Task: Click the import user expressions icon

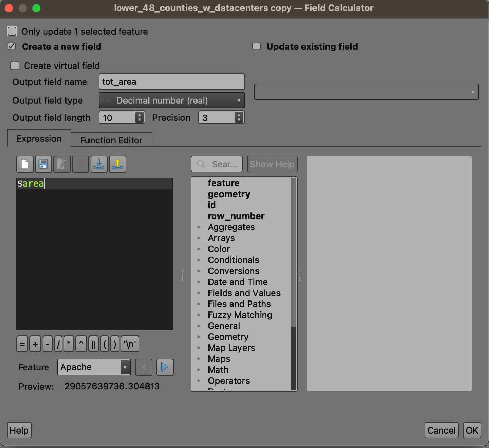Action: pyautogui.click(x=99, y=164)
